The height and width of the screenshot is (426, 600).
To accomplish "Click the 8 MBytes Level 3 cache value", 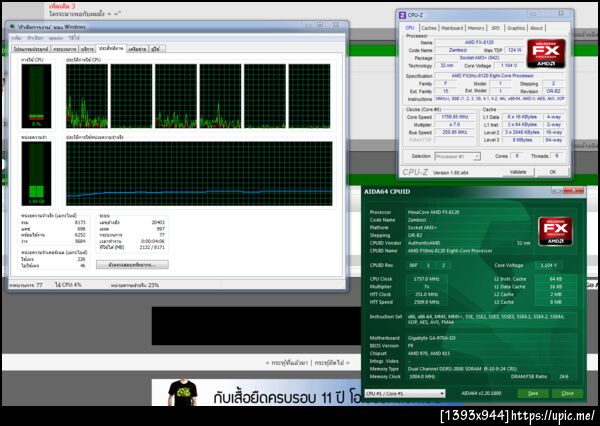I will pyautogui.click(x=523, y=140).
